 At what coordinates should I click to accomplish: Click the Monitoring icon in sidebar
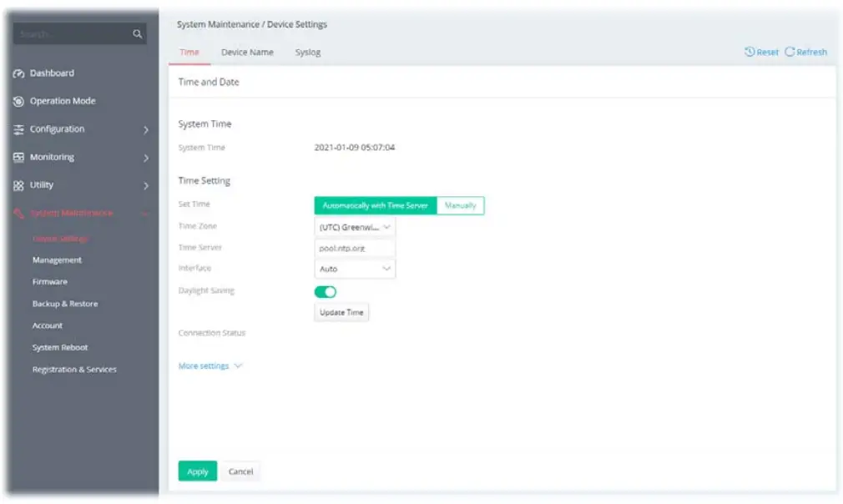(19, 158)
